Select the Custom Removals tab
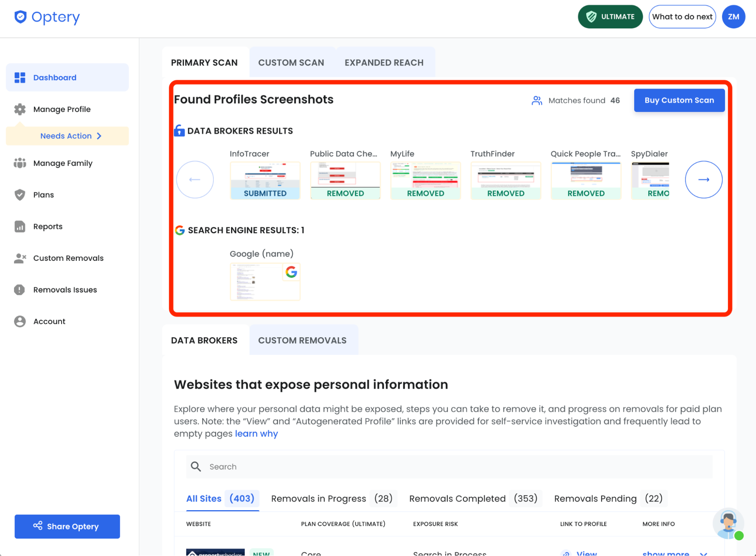 click(302, 340)
